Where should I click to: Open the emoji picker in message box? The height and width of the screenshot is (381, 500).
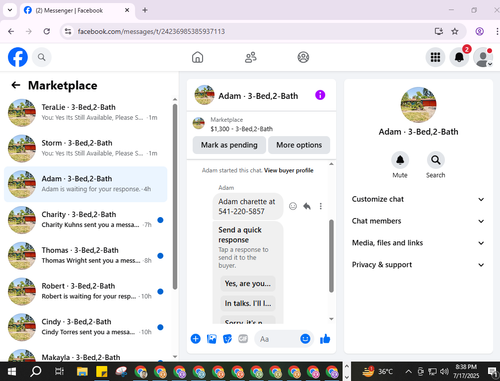[x=305, y=339]
